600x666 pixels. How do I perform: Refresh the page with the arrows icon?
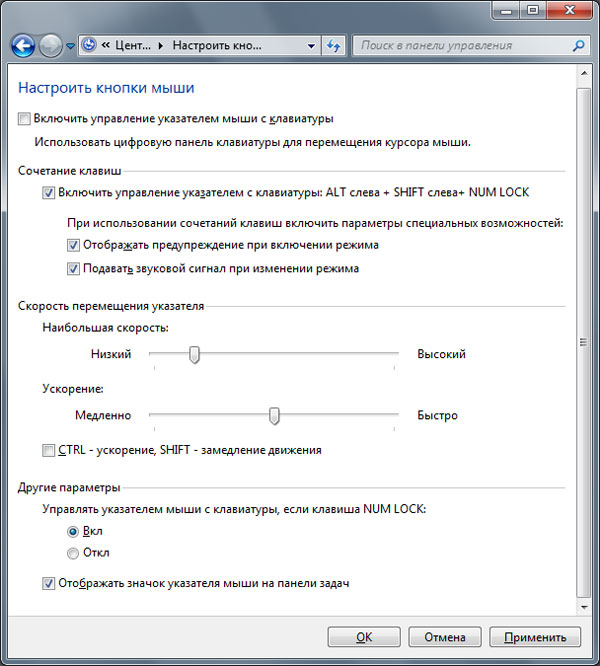tap(333, 45)
